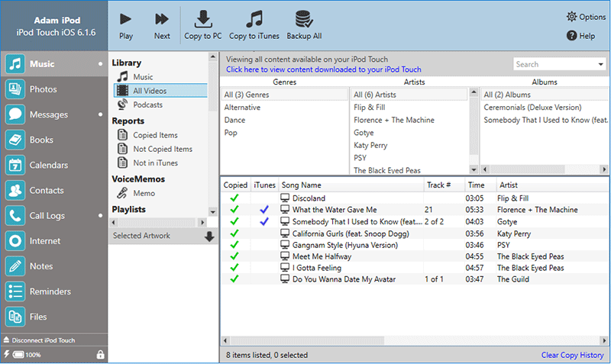Click video icon beside Meet Me Halfway

pyautogui.click(x=285, y=256)
